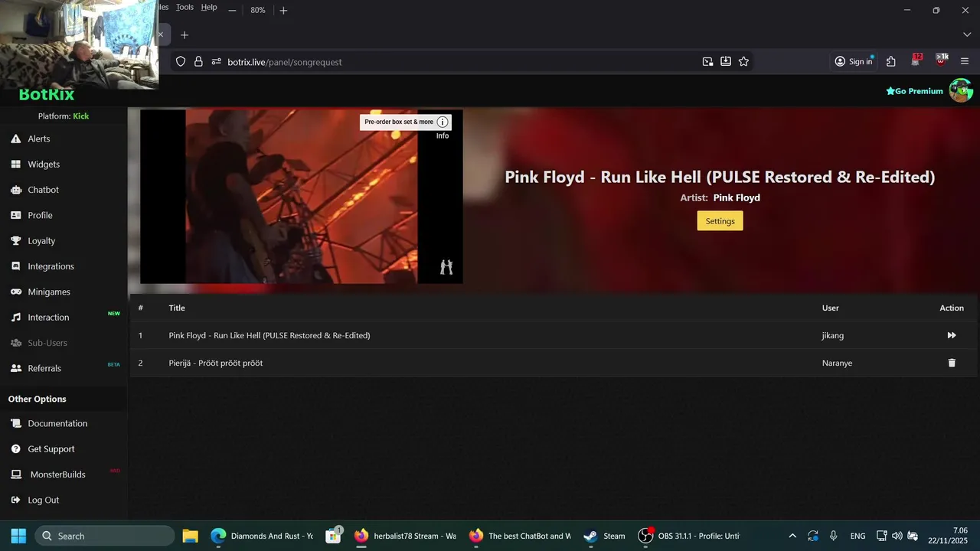Switch to Edge Diamonds And Rust window
This screenshot has width=980, height=551.
(x=262, y=536)
